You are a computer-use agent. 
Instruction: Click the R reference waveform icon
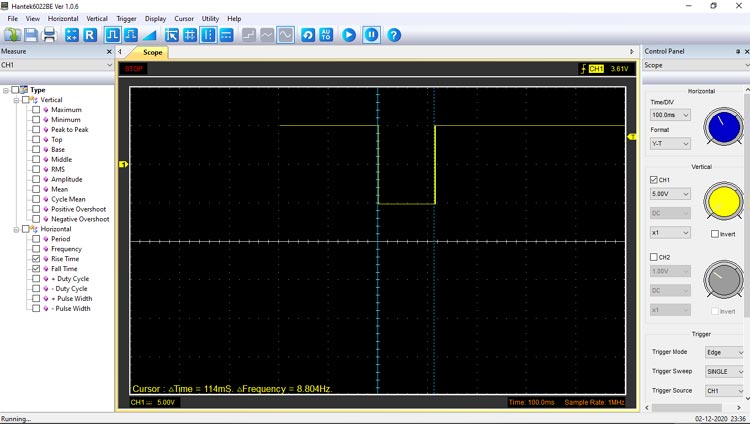(x=90, y=35)
